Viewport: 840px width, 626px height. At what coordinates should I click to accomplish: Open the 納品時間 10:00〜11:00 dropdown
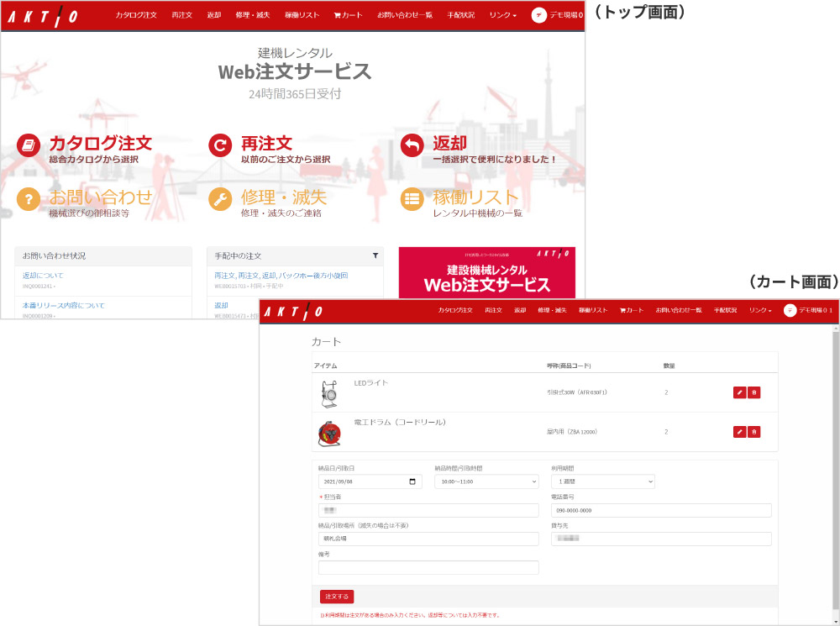click(x=486, y=481)
